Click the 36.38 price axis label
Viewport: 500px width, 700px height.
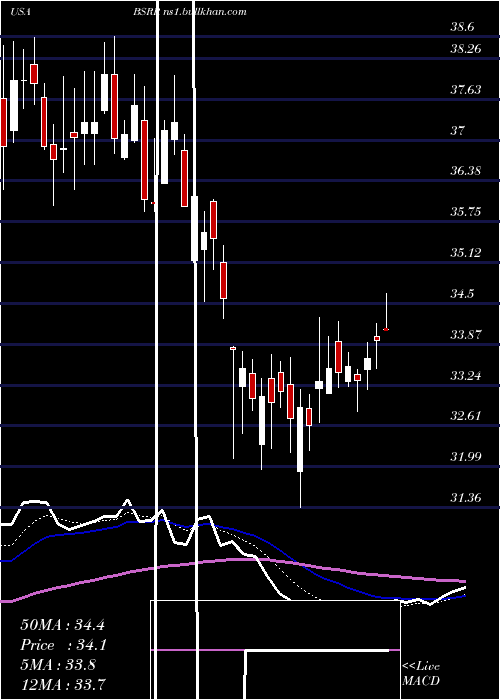tap(466, 171)
